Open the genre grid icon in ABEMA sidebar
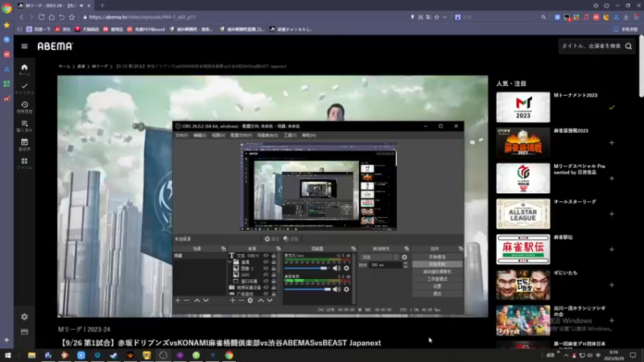The width and height of the screenshot is (644, 362). pyautogui.click(x=24, y=161)
